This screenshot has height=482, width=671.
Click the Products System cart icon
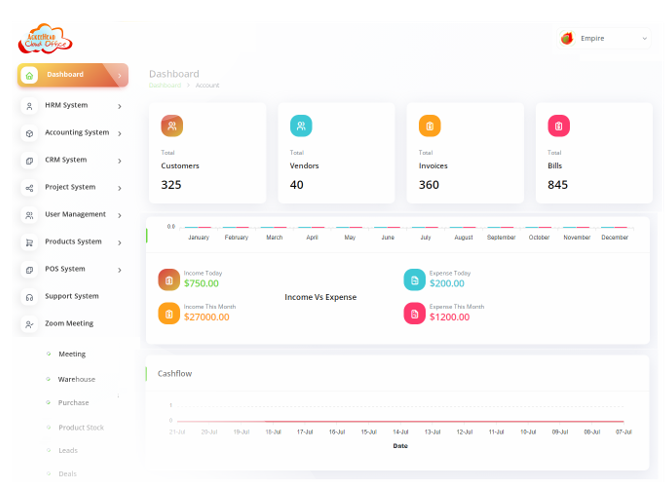pos(29,243)
